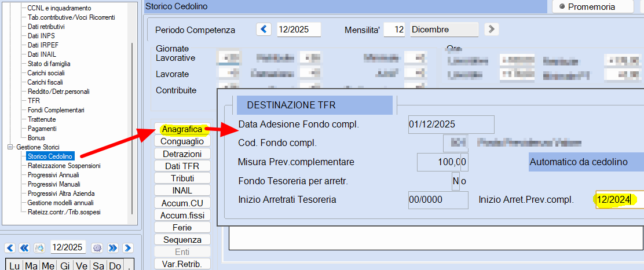Open the Accum.fissi section
The image size is (644, 270).
click(x=182, y=215)
